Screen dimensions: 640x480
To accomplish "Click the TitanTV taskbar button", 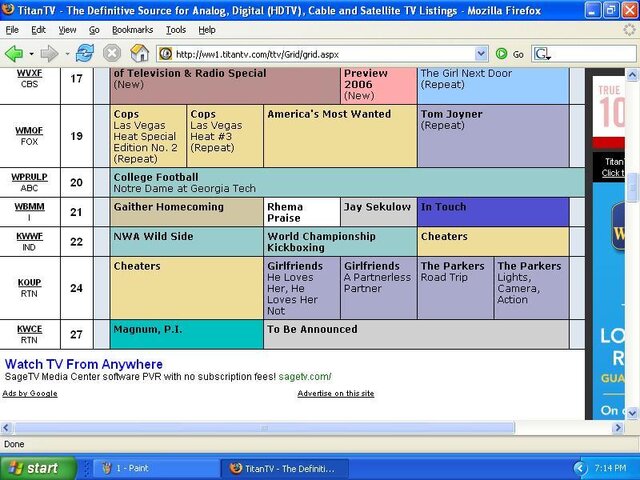I will pos(285,468).
